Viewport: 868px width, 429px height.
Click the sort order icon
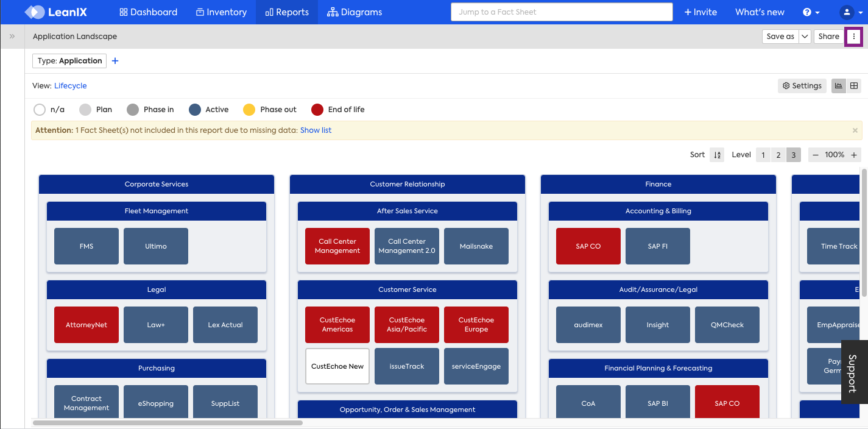pos(717,155)
